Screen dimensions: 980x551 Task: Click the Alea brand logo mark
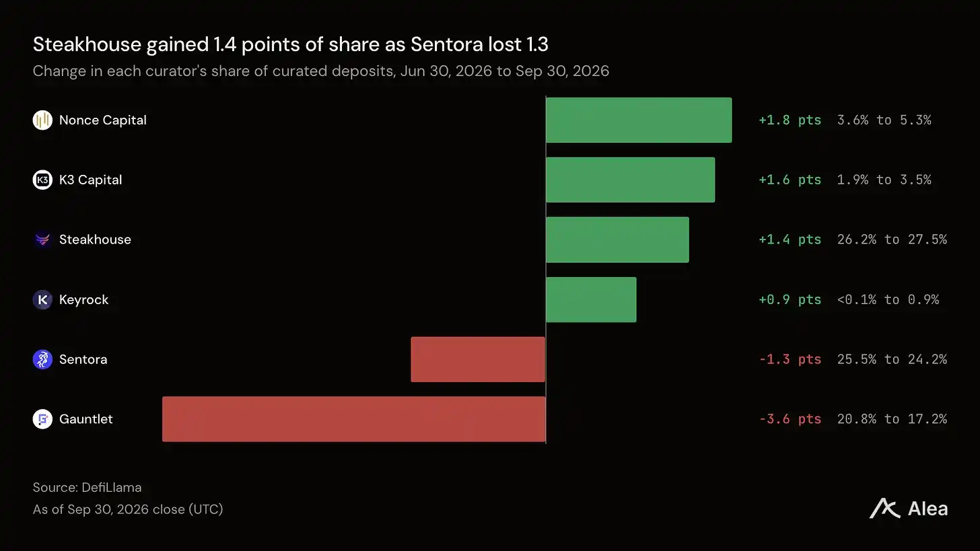[x=884, y=508]
